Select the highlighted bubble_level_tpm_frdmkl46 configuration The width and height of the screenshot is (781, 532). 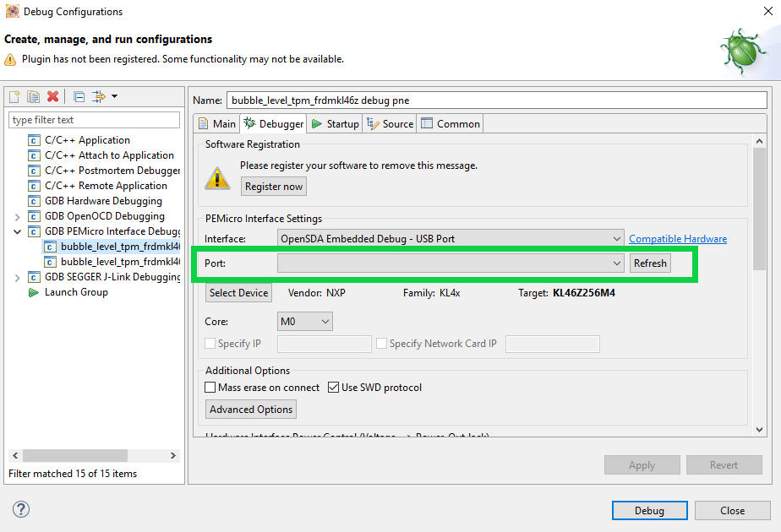tap(119, 247)
